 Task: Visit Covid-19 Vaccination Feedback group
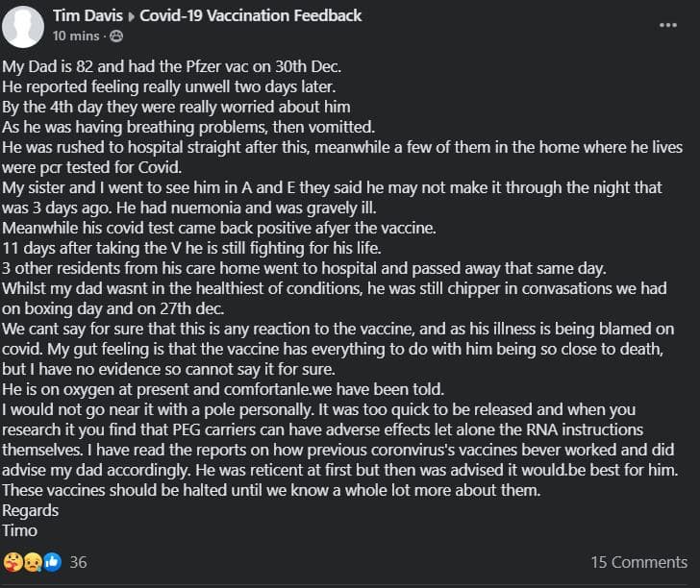click(x=252, y=15)
